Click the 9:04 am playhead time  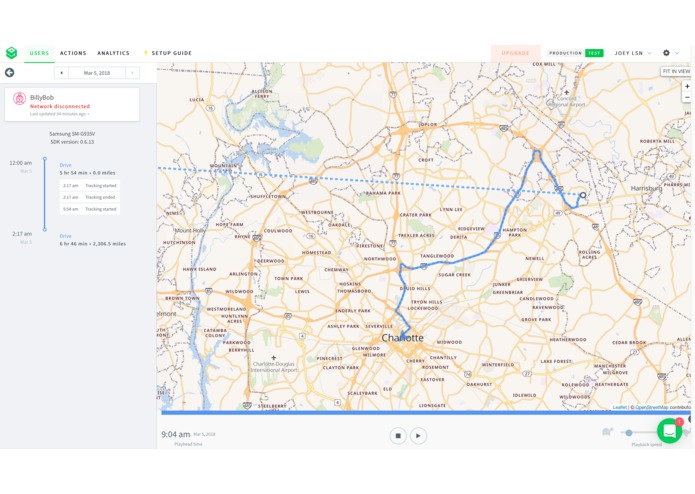pyautogui.click(x=176, y=434)
